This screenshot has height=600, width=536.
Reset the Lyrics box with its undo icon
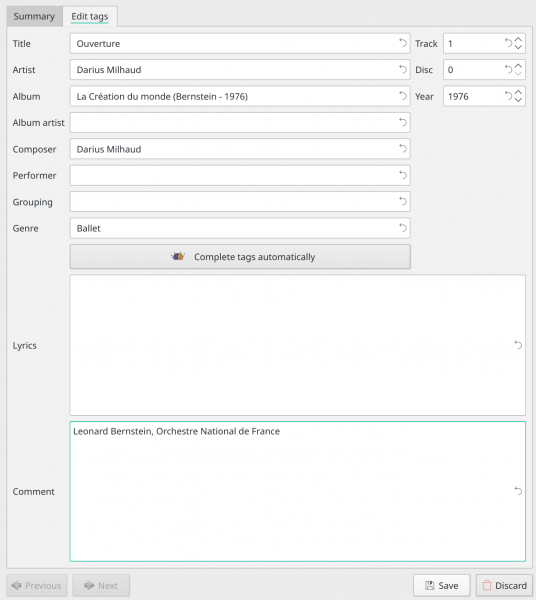click(x=518, y=345)
